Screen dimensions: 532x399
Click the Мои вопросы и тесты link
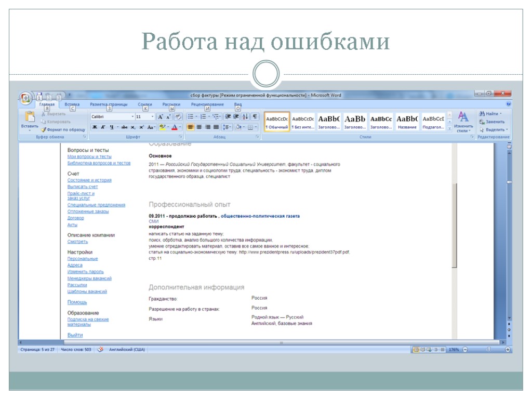pyautogui.click(x=89, y=157)
